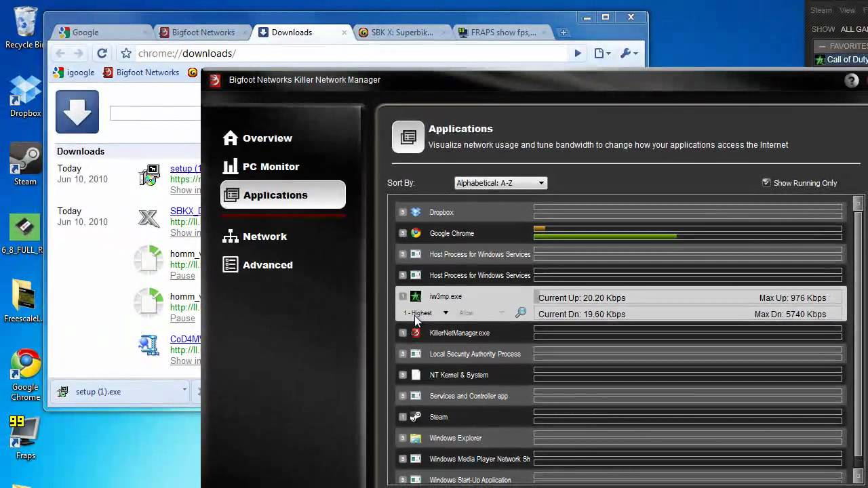This screenshot has width=868, height=488.
Task: Open the Advanced section in sidebar
Action: click(x=267, y=265)
